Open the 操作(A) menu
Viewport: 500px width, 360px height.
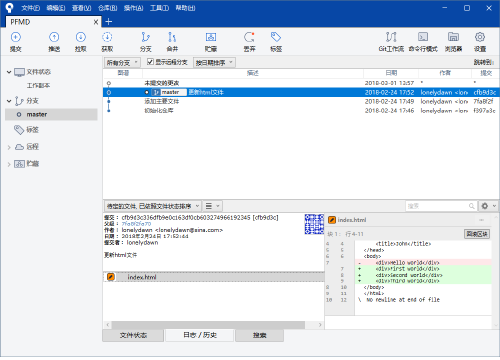click(x=133, y=8)
